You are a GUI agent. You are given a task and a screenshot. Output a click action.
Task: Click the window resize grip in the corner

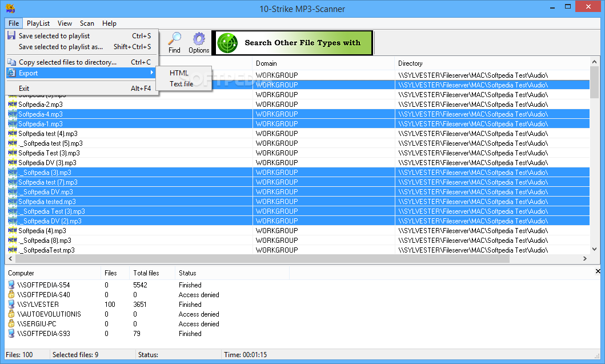click(x=597, y=356)
